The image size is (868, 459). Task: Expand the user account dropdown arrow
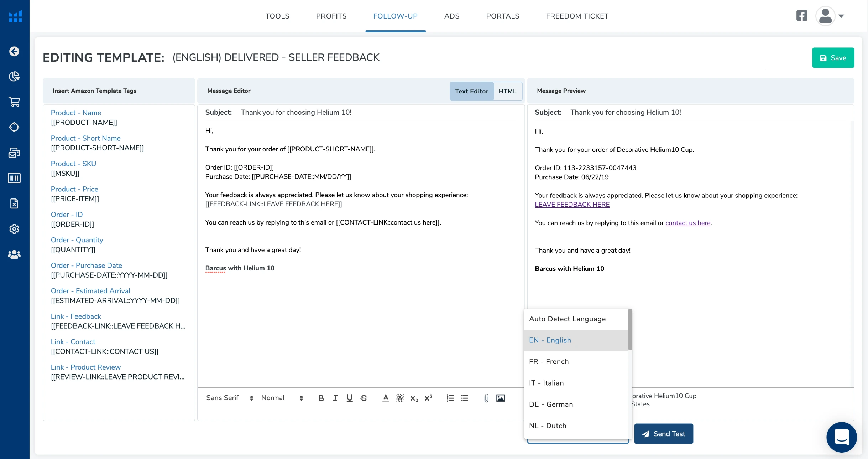click(x=841, y=16)
